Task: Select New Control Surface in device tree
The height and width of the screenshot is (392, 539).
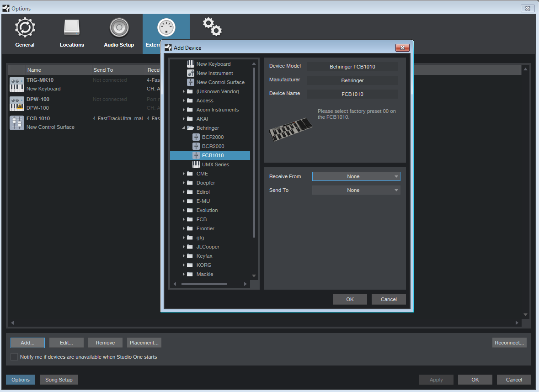Action: [x=220, y=82]
